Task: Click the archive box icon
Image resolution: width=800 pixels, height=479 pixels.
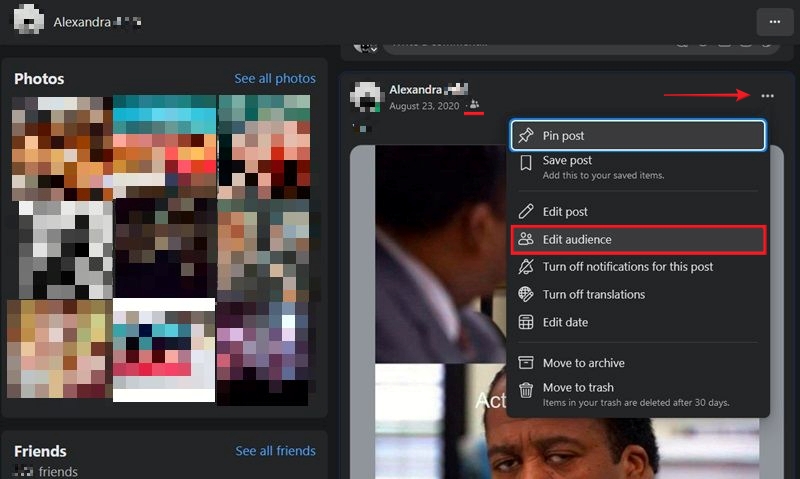Action: click(526, 363)
